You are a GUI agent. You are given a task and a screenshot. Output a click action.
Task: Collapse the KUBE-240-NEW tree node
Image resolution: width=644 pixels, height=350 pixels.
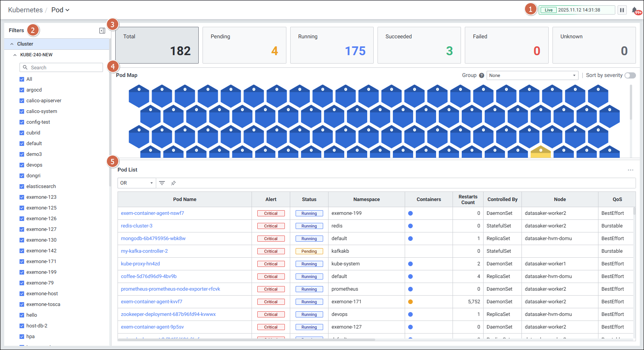(15, 55)
